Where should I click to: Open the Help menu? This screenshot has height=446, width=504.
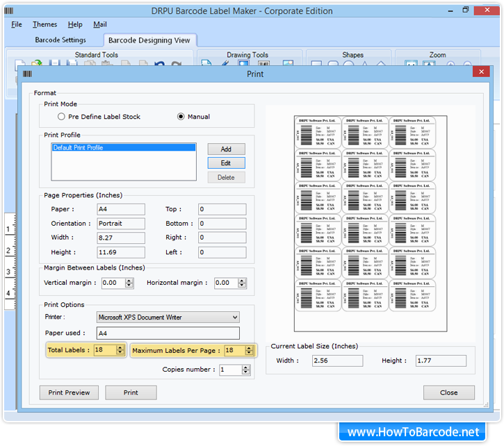click(x=75, y=24)
